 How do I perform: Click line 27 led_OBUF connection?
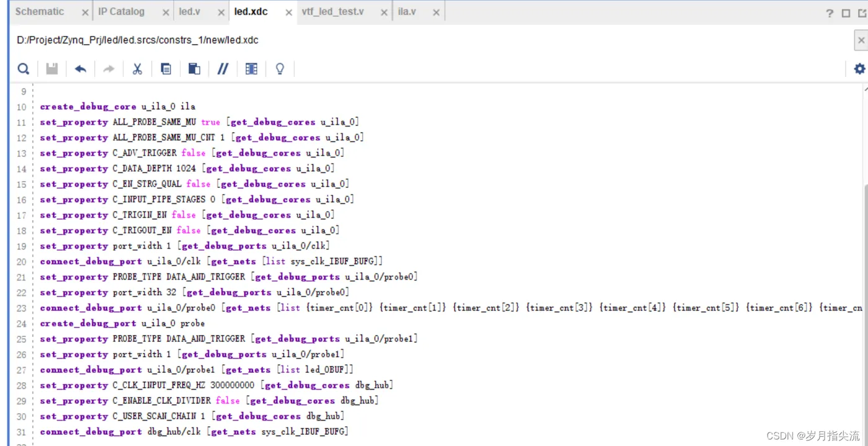pyautogui.click(x=197, y=370)
